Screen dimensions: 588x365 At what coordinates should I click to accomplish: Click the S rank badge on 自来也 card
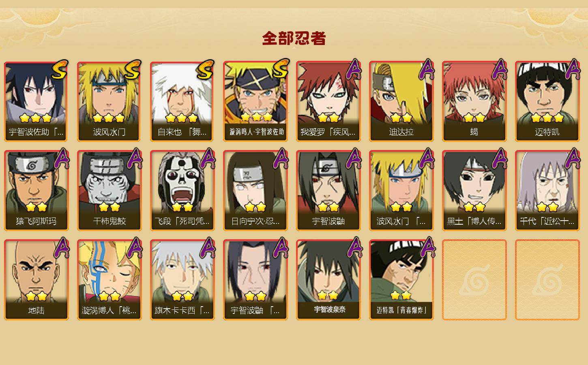205,70
